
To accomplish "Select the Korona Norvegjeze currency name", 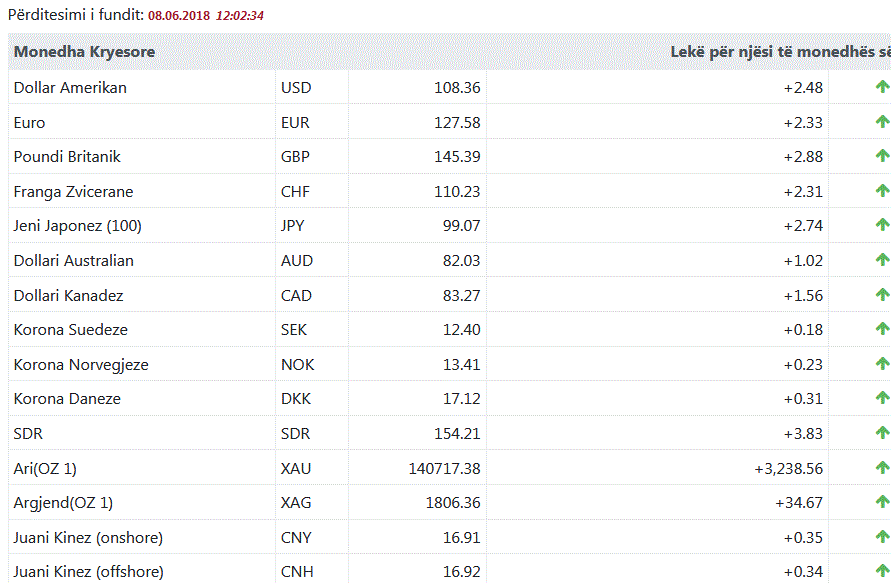I will [81, 364].
